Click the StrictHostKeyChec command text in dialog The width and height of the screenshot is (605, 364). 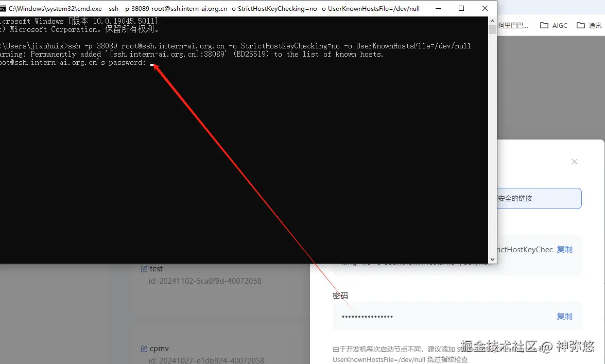pos(525,250)
